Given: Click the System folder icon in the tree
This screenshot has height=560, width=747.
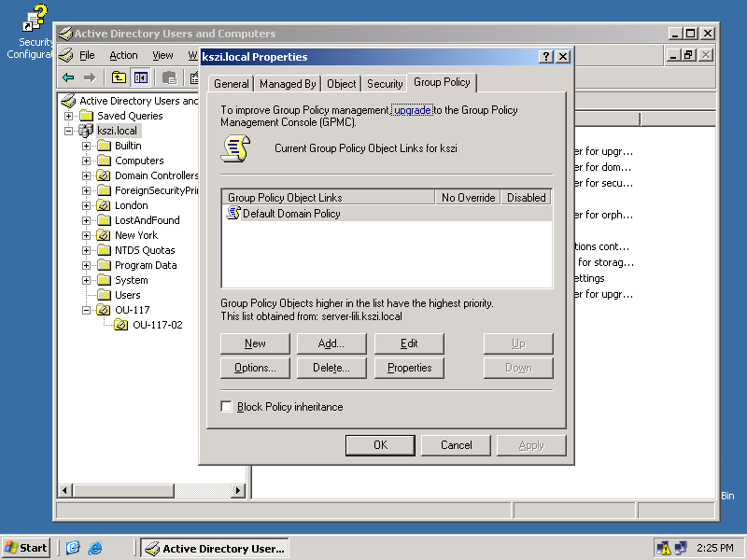Looking at the screenshot, I should point(104,280).
